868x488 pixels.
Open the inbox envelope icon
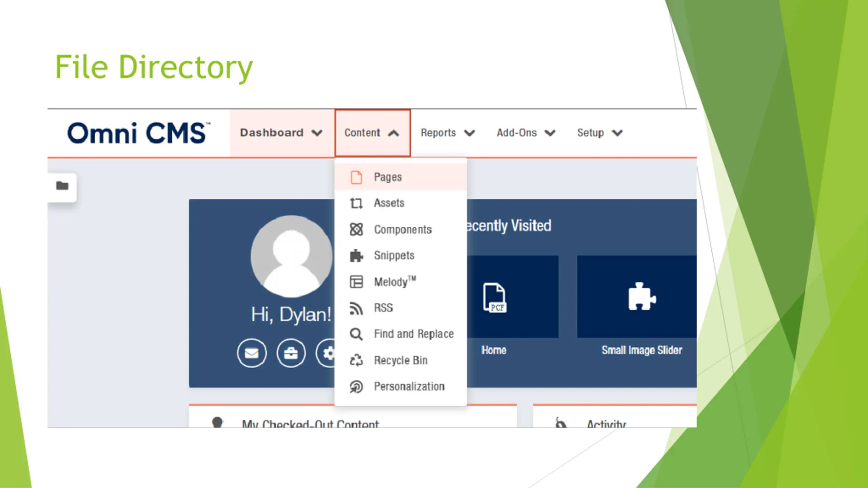coord(252,353)
